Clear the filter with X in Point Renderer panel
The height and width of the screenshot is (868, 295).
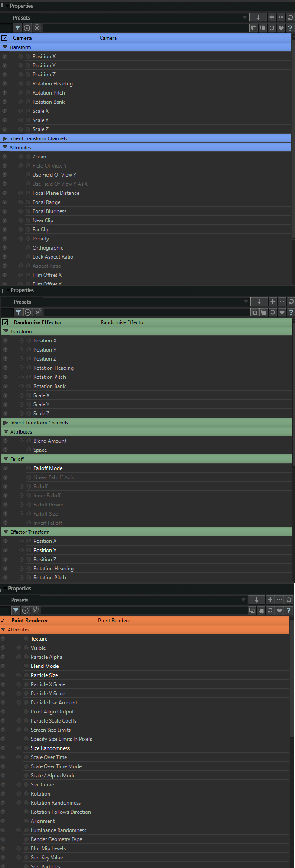(x=35, y=610)
